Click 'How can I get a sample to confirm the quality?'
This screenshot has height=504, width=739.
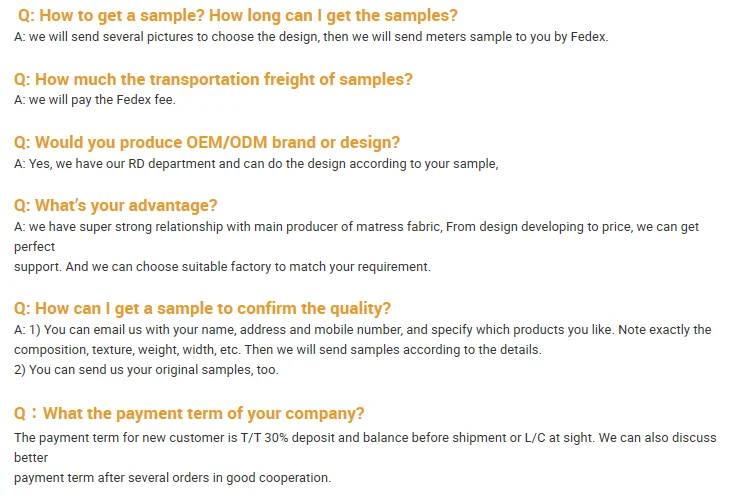pos(202,308)
